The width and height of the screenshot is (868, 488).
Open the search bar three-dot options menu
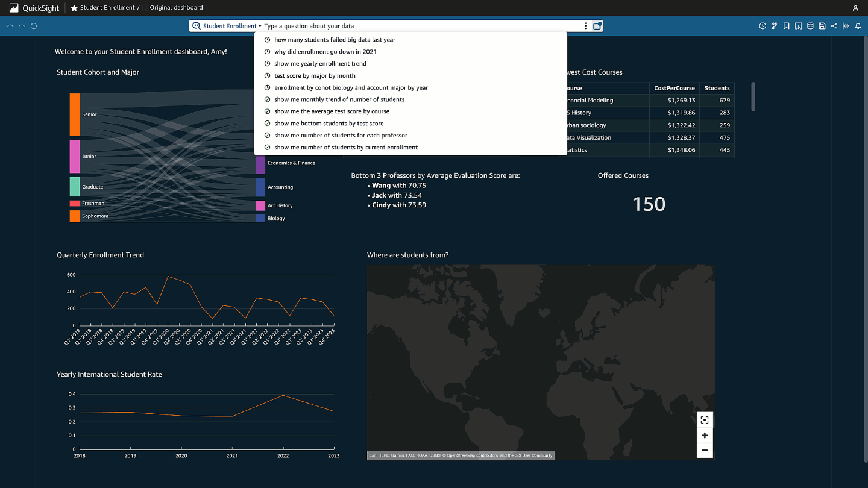coord(585,26)
